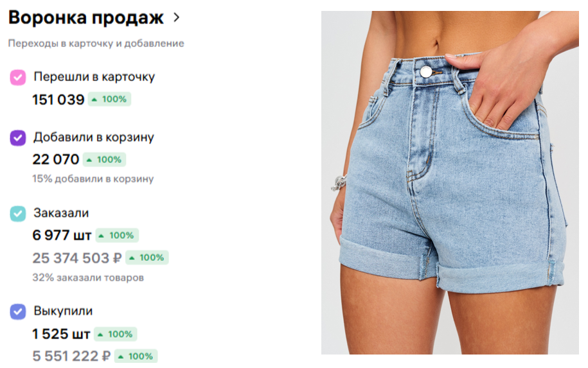Click the 100% badge beside 5 551 222 ₽
Image resolution: width=588 pixels, height=368 pixels.
click(x=136, y=356)
